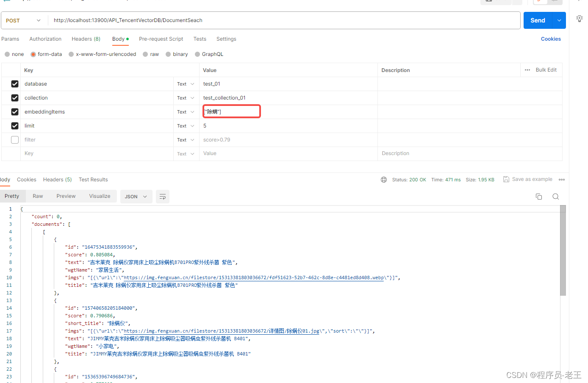Open Text type dropdown for empty Key row
This screenshot has height=383, width=588.
[186, 154]
